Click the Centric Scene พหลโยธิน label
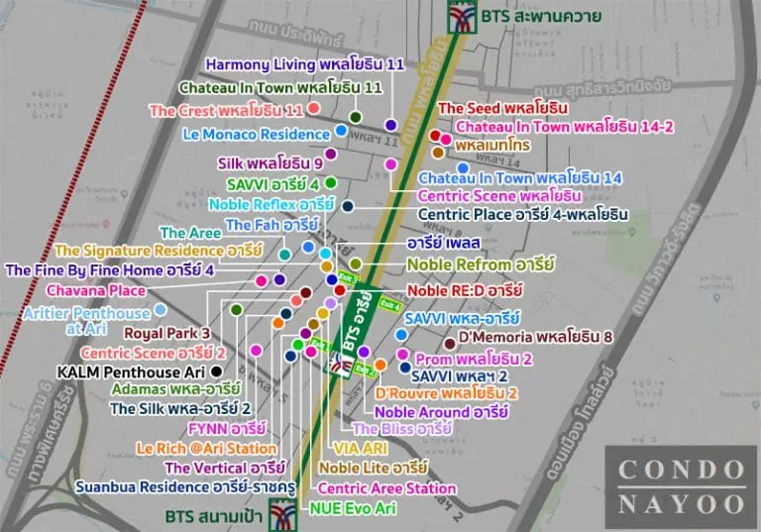Viewport: 761px width, 532px height. [x=499, y=195]
